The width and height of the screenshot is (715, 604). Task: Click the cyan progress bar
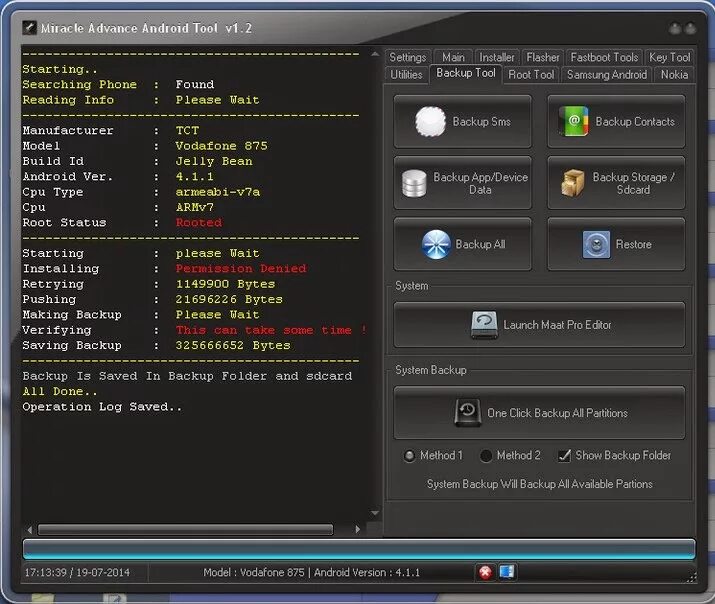[x=359, y=549]
